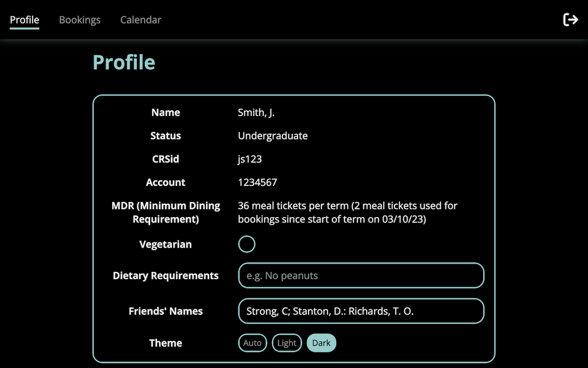The image size is (588, 368).
Task: Click the Profile page heading
Action: point(124,62)
